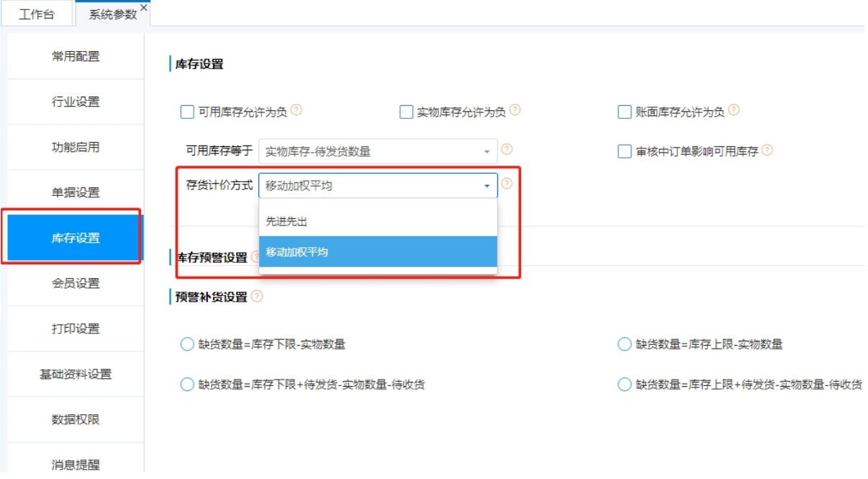Click help icon beside 存货计价方式 dropdown
This screenshot has height=479, width=868.
pyautogui.click(x=507, y=184)
